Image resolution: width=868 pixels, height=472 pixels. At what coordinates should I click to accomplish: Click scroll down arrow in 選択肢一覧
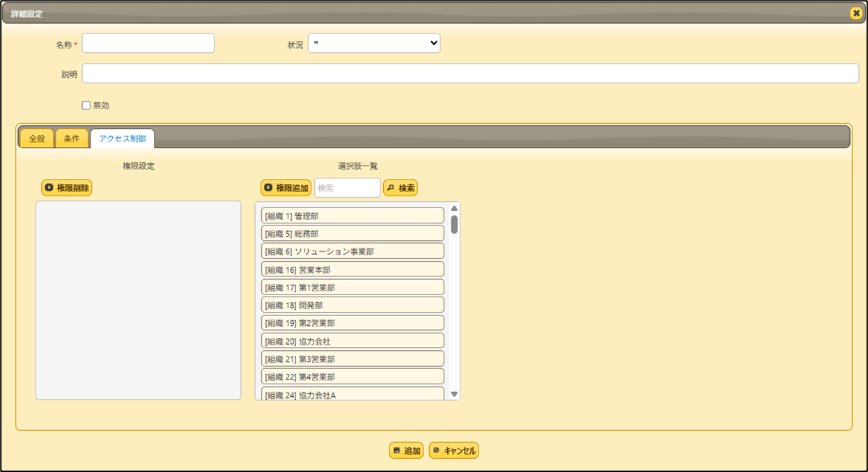(454, 394)
